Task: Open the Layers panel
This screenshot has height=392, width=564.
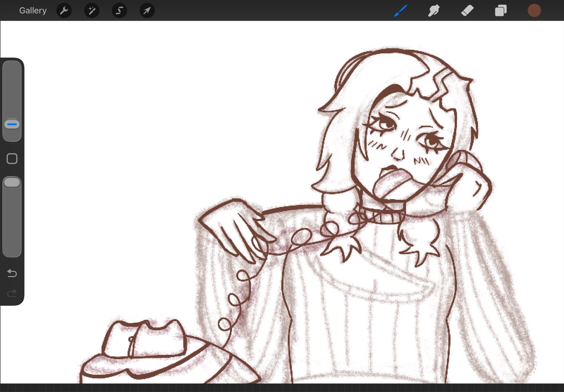Action: tap(501, 10)
